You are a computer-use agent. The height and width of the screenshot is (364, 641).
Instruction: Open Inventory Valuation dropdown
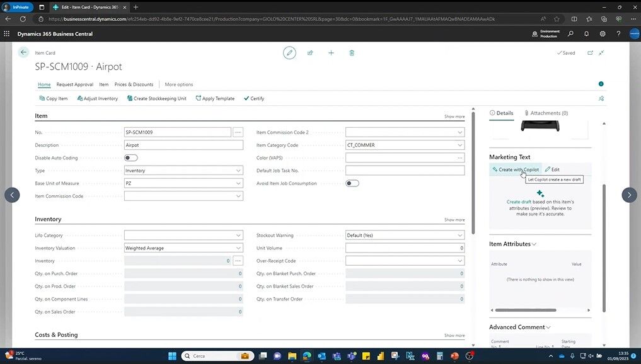238,248
